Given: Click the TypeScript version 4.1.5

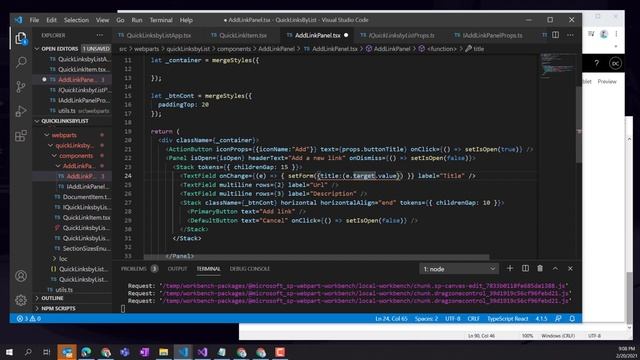Looking at the screenshot, I should click(x=541, y=318).
